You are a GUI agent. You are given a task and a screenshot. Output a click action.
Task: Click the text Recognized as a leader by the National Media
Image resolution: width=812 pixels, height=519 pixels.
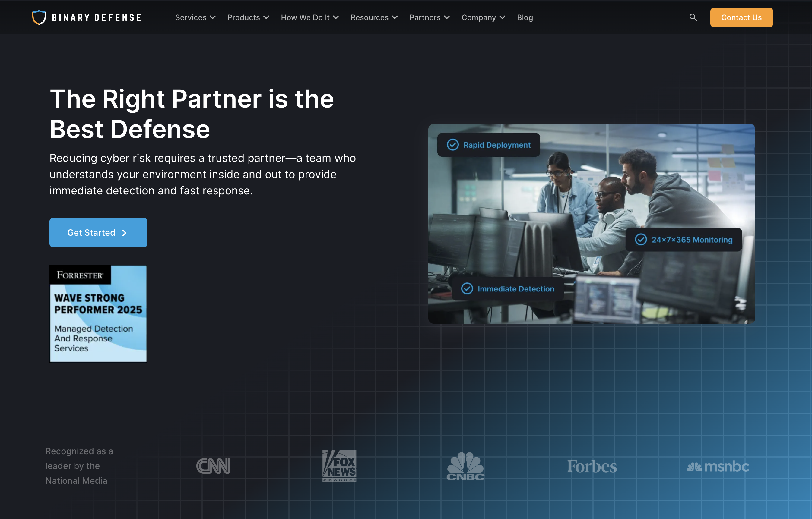pos(79,466)
